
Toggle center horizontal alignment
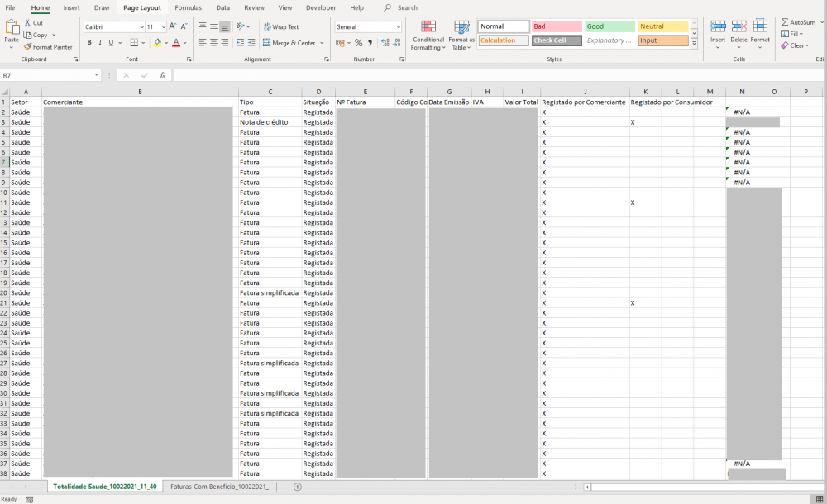pos(213,43)
